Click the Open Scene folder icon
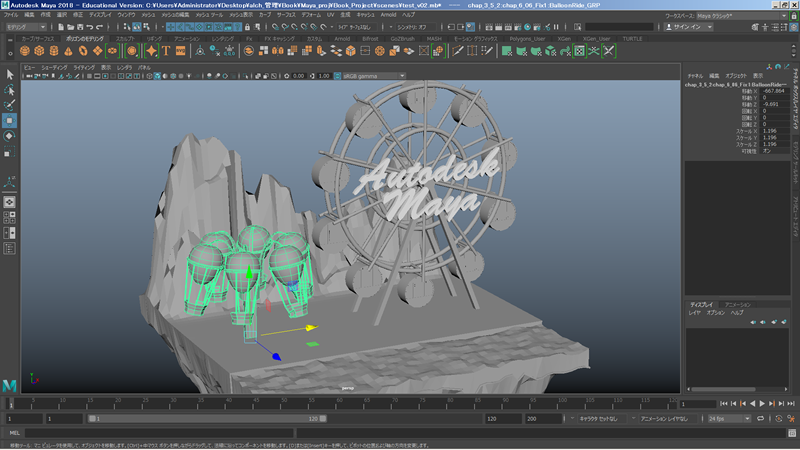This screenshot has height=450, width=800. point(70,27)
